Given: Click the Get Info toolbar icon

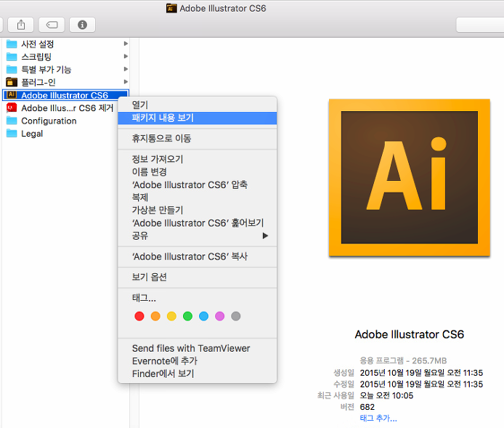Looking at the screenshot, I should 82,25.
